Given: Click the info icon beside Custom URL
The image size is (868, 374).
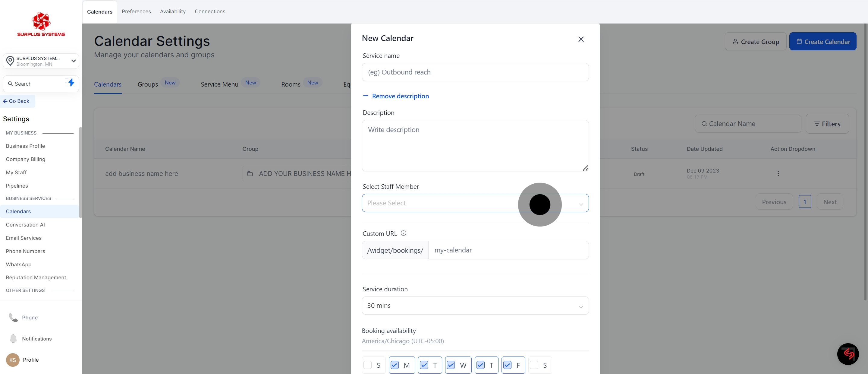Looking at the screenshot, I should 403,233.
